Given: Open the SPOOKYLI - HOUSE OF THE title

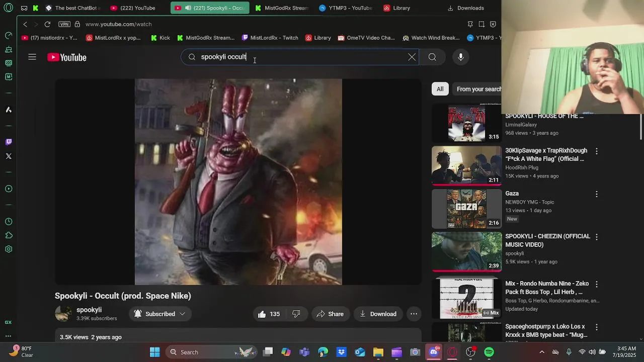Looking at the screenshot, I should [x=544, y=116].
